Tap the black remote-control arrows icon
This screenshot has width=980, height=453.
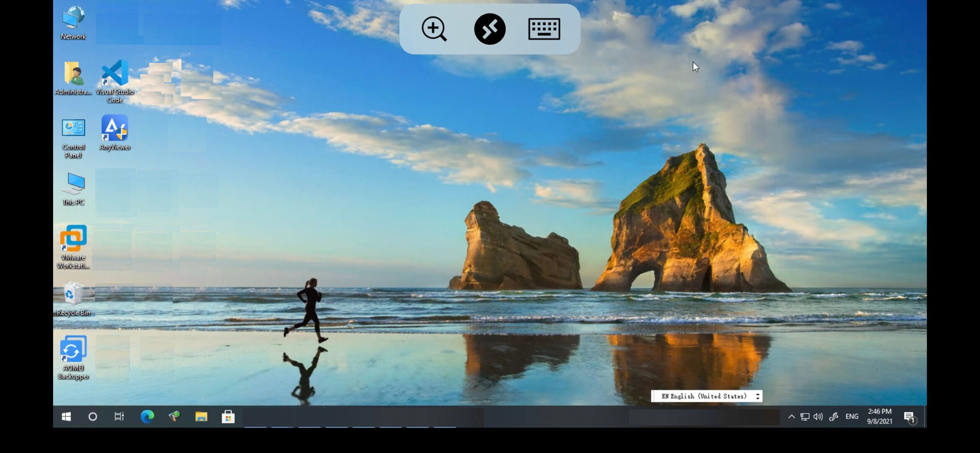tap(490, 29)
